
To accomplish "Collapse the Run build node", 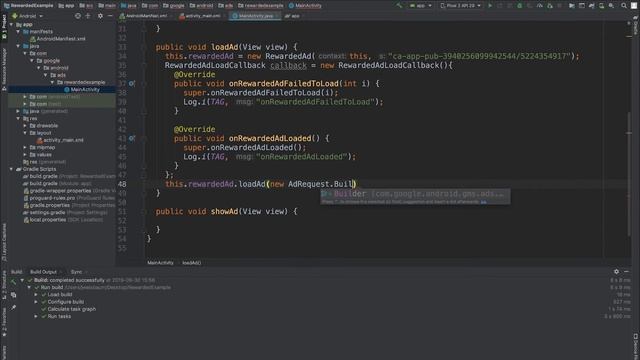I will (29, 287).
